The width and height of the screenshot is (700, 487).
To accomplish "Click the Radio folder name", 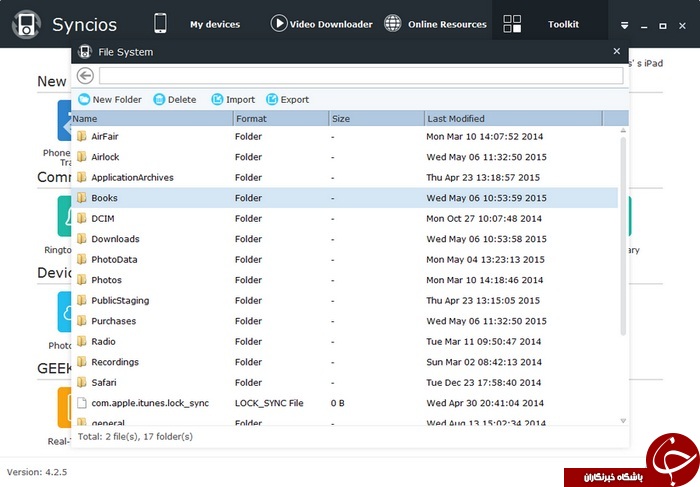I will 103,342.
